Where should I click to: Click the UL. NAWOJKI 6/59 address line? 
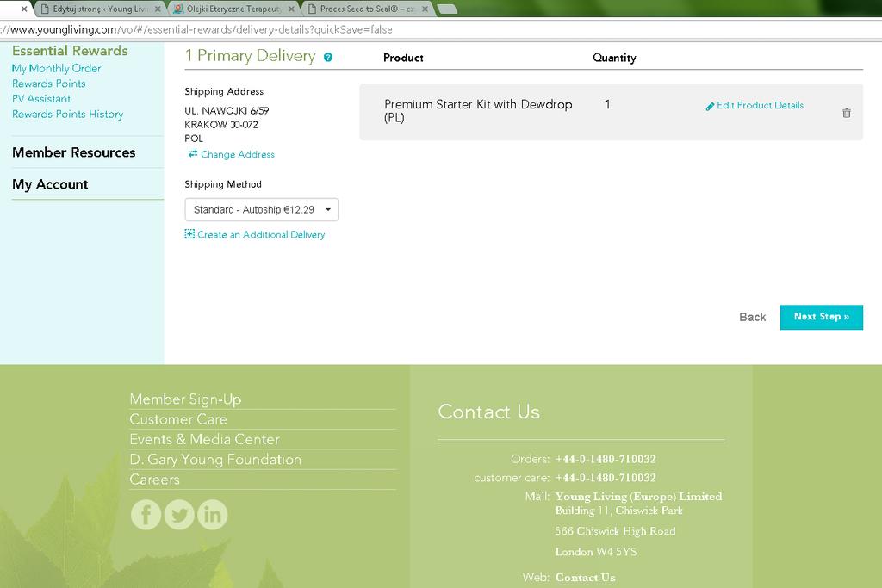tap(227, 111)
